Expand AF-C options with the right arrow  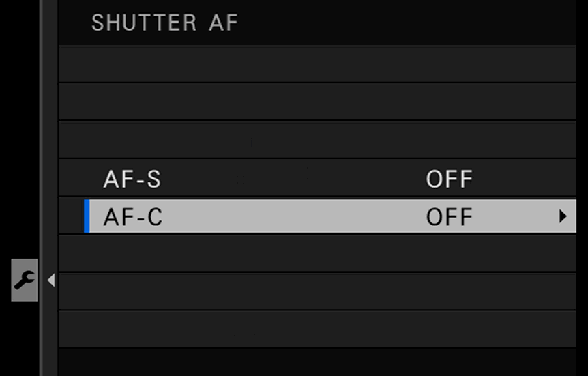click(x=563, y=216)
